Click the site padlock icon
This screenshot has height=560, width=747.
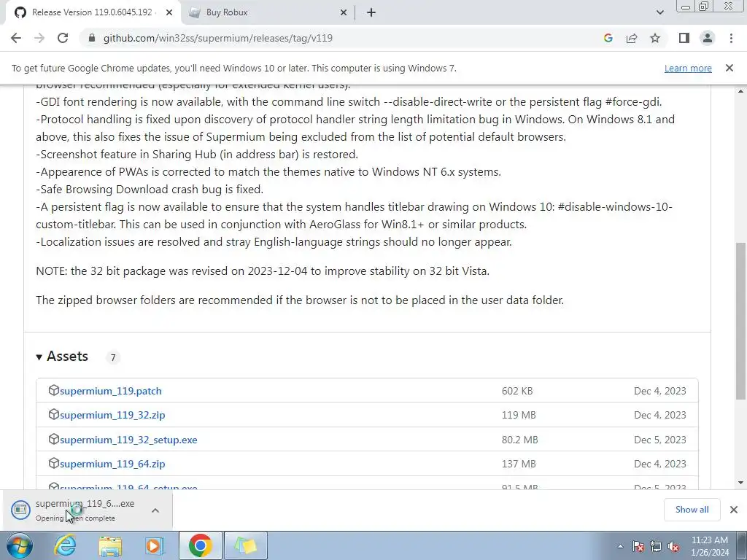coord(92,38)
